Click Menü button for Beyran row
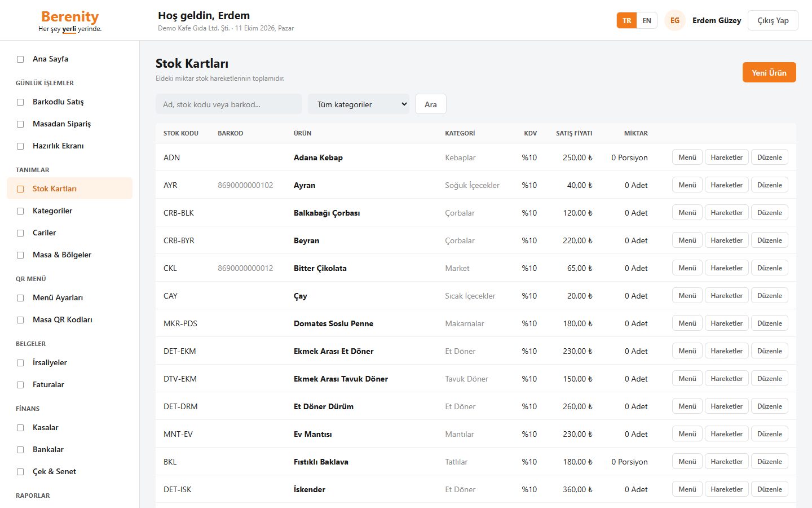This screenshot has width=812, height=508. [687, 240]
